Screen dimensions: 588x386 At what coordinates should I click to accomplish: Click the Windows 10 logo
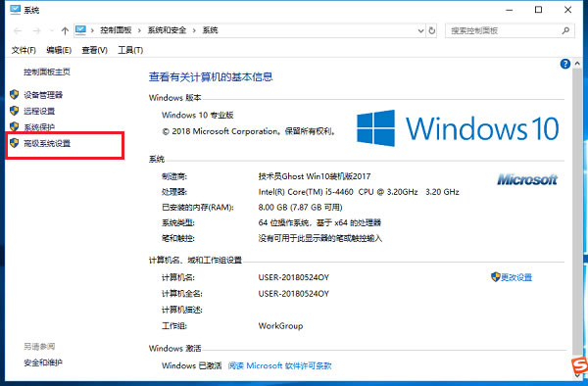click(458, 128)
